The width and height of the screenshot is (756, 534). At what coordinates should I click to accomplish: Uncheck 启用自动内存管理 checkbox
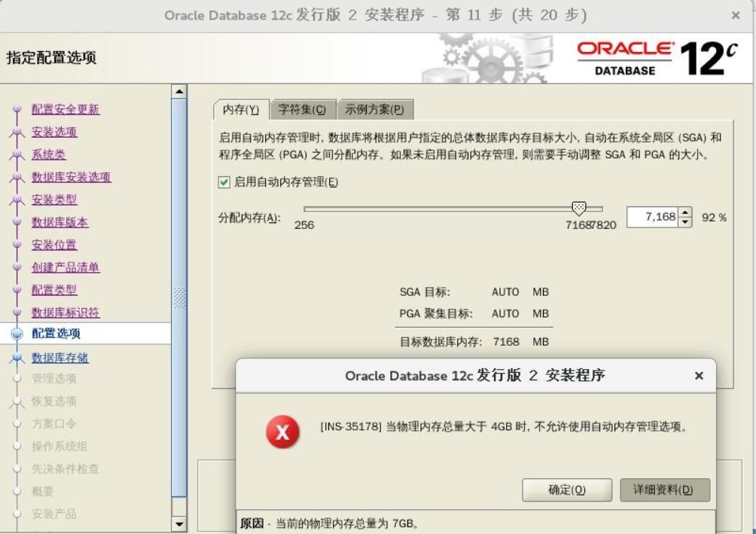tap(224, 182)
